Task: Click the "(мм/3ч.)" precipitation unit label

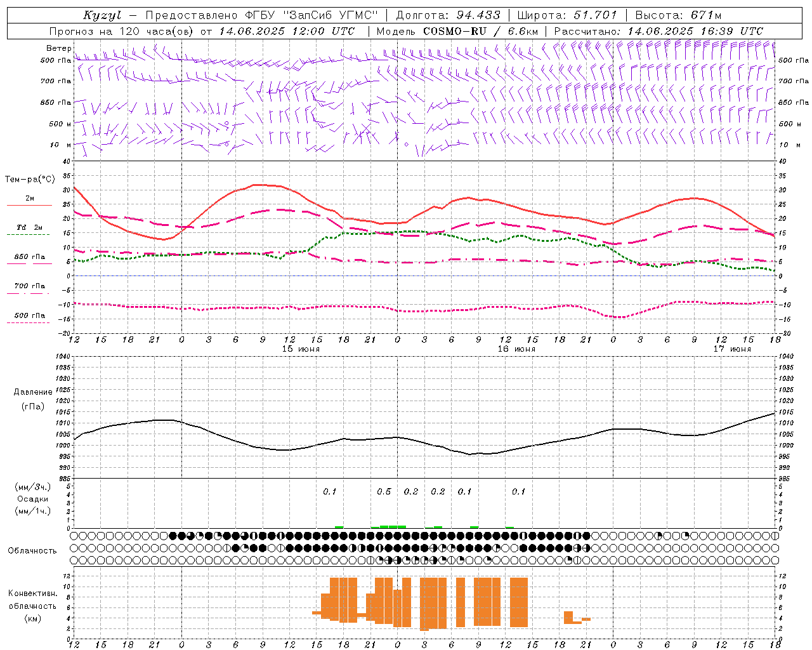Action: click(x=33, y=487)
